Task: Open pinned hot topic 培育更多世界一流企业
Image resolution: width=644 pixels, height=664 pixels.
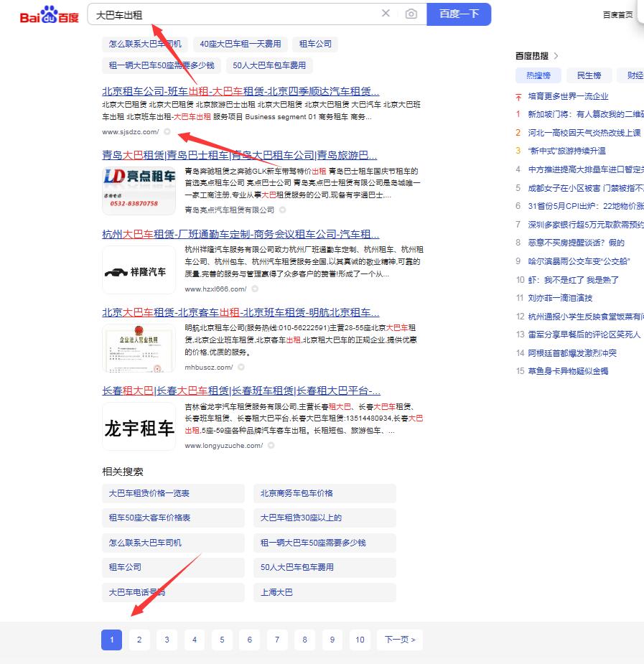Action: pyautogui.click(x=568, y=97)
